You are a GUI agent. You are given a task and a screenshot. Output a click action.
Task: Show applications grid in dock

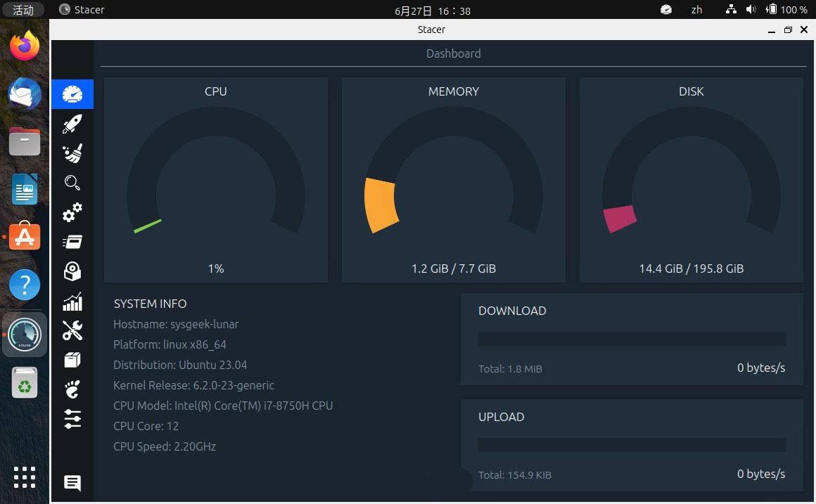coord(25,477)
